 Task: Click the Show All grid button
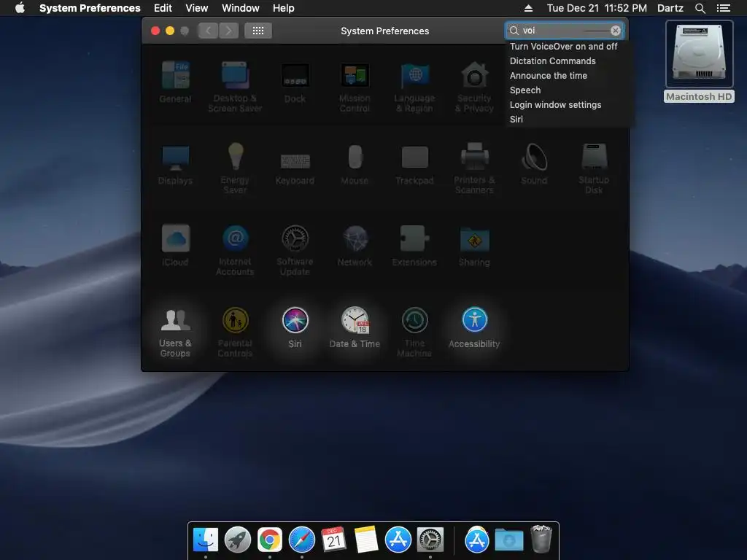[258, 31]
